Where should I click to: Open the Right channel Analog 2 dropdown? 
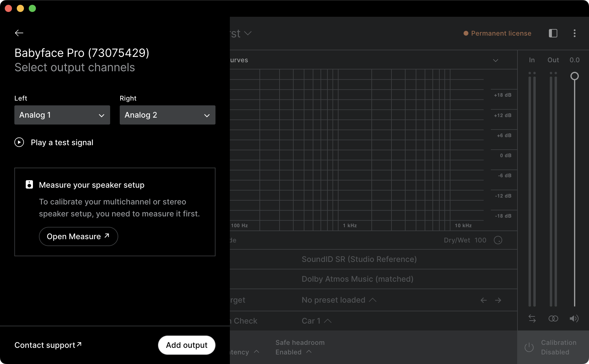pyautogui.click(x=167, y=115)
